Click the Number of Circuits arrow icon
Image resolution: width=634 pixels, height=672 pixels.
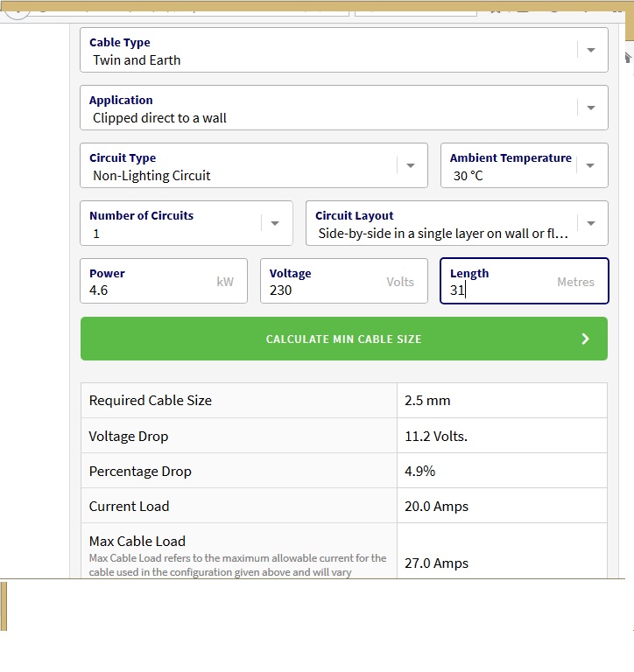(x=275, y=223)
